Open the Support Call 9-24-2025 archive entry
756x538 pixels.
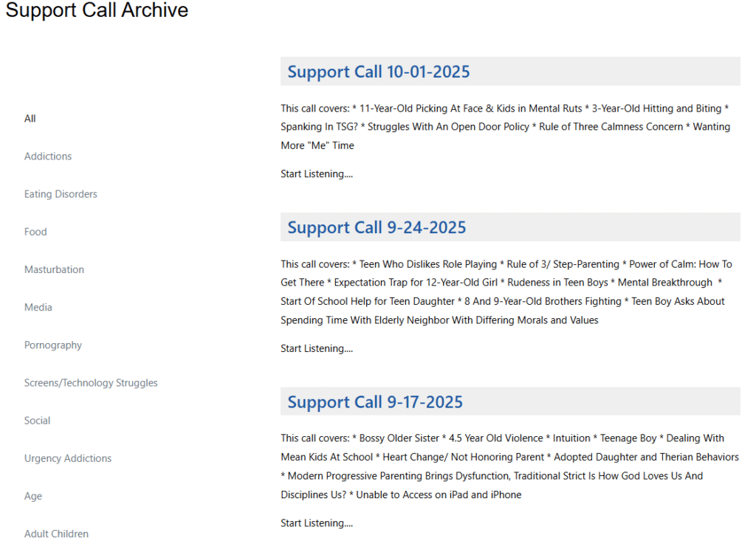377,227
